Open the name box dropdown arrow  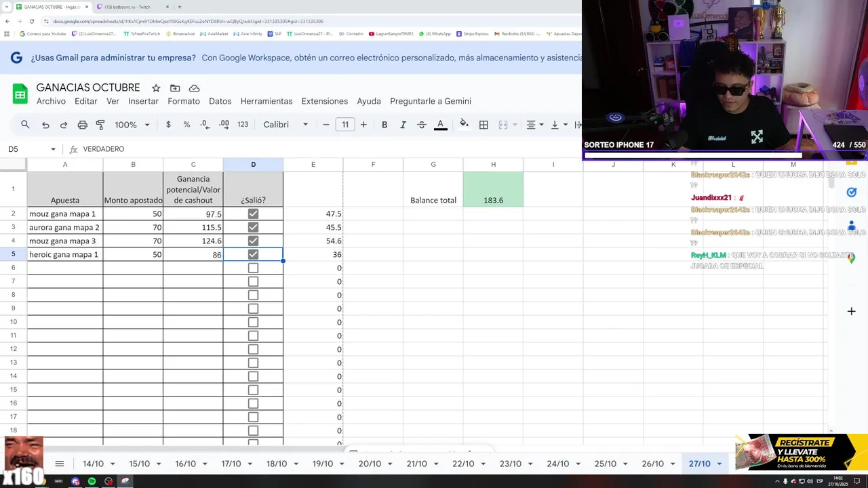[53, 149]
